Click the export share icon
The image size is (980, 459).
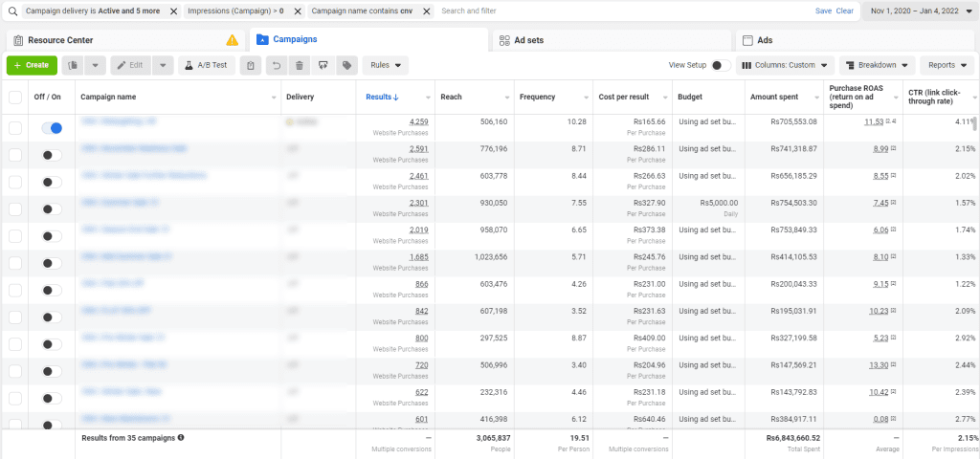(x=323, y=65)
